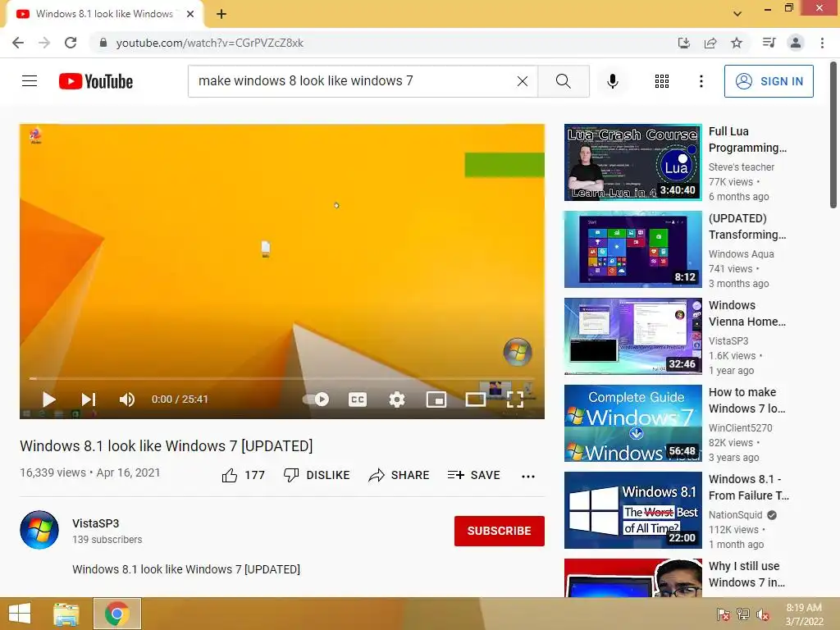Open the Windows Start button
840x630 pixels.
click(x=20, y=614)
